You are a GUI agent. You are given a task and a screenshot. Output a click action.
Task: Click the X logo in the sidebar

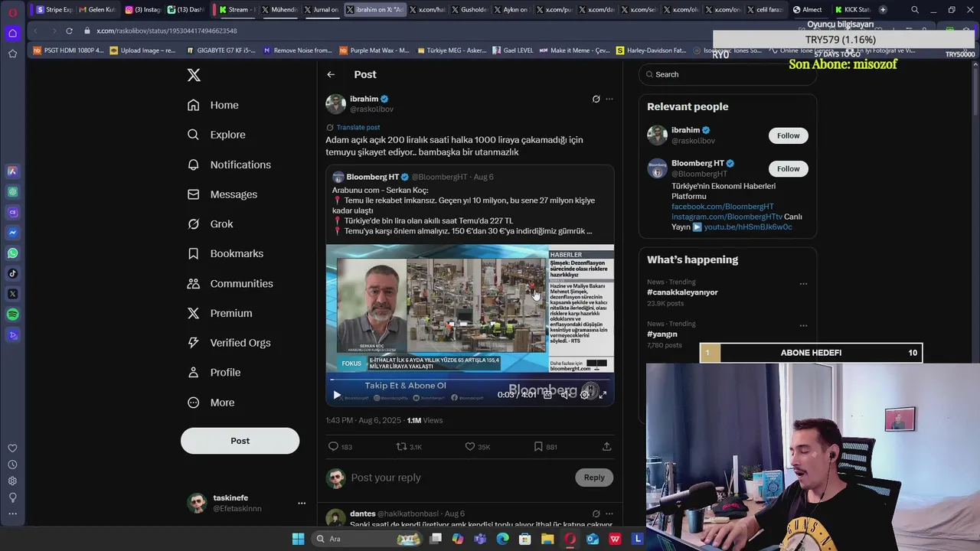coord(194,75)
